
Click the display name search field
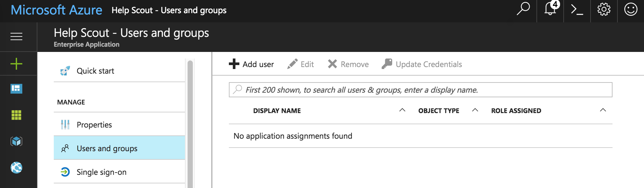click(420, 90)
